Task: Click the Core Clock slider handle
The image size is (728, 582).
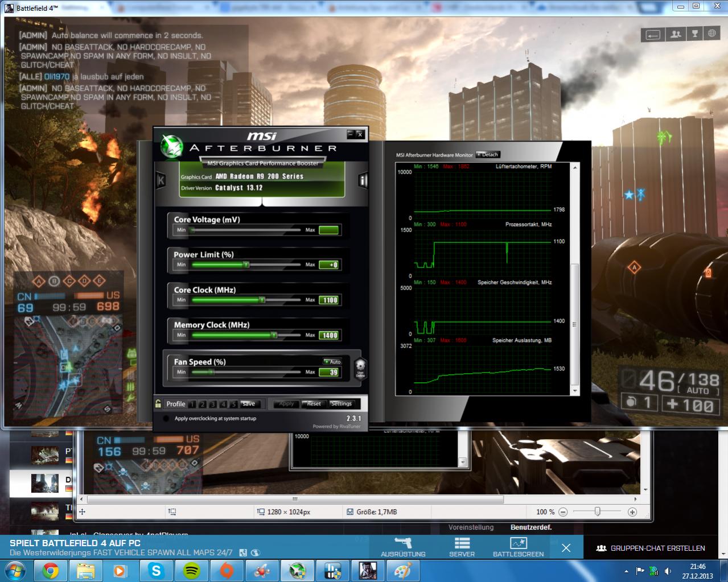Action: tap(262, 300)
